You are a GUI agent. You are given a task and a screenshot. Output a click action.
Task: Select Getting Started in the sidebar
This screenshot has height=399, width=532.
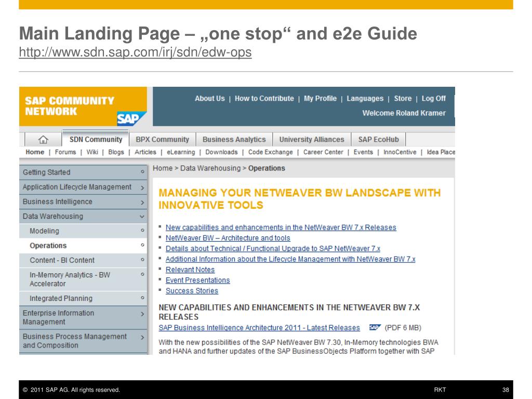tap(83, 172)
